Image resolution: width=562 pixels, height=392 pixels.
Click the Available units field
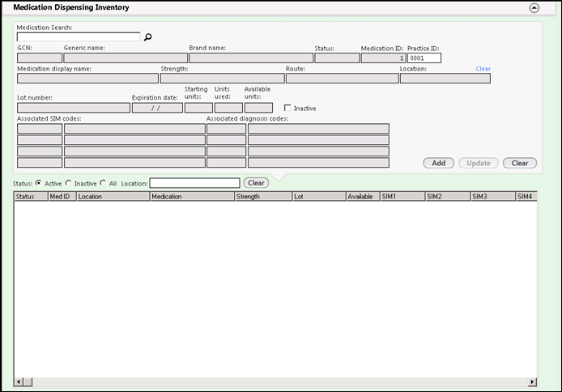click(x=258, y=108)
